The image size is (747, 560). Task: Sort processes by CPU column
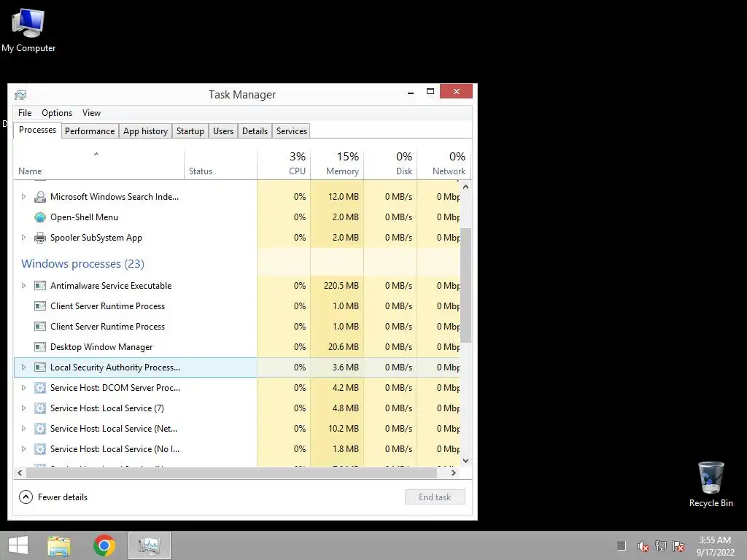[284, 164]
